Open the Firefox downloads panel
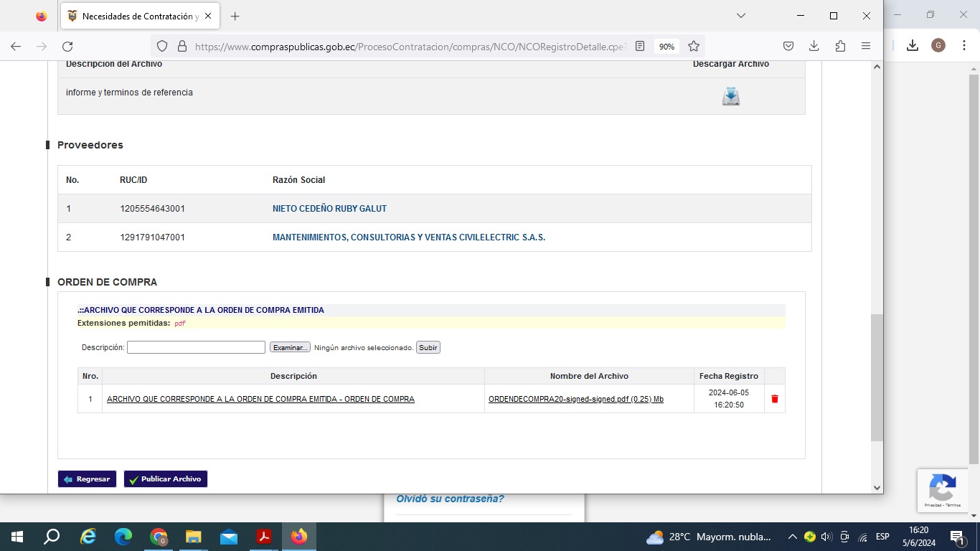 coord(814,46)
